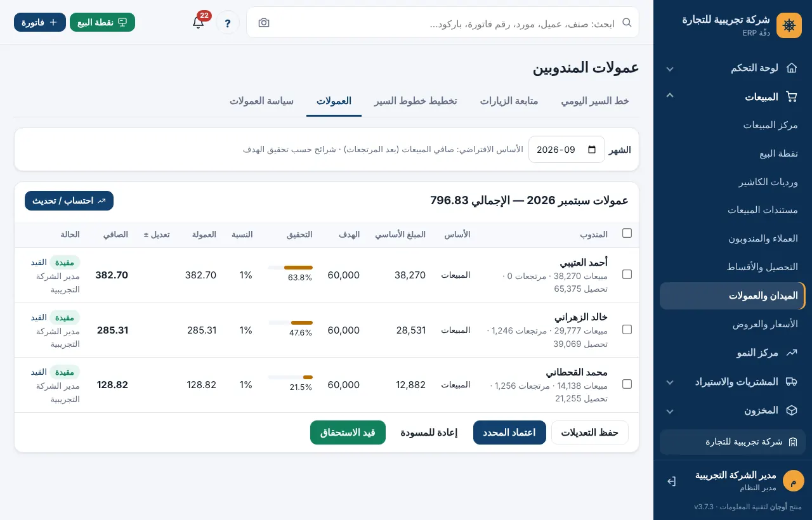
Task: Open القيد link for خالد الزهراني
Action: click(x=39, y=318)
